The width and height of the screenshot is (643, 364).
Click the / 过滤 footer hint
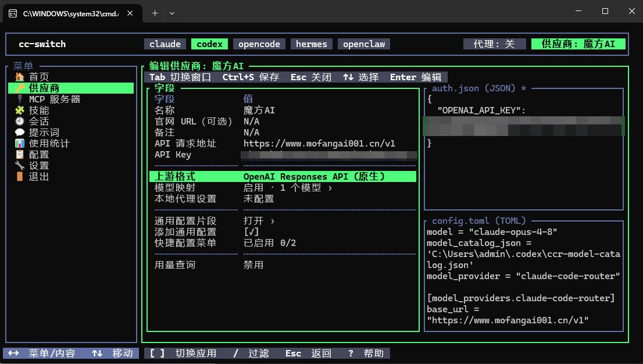coord(251,354)
